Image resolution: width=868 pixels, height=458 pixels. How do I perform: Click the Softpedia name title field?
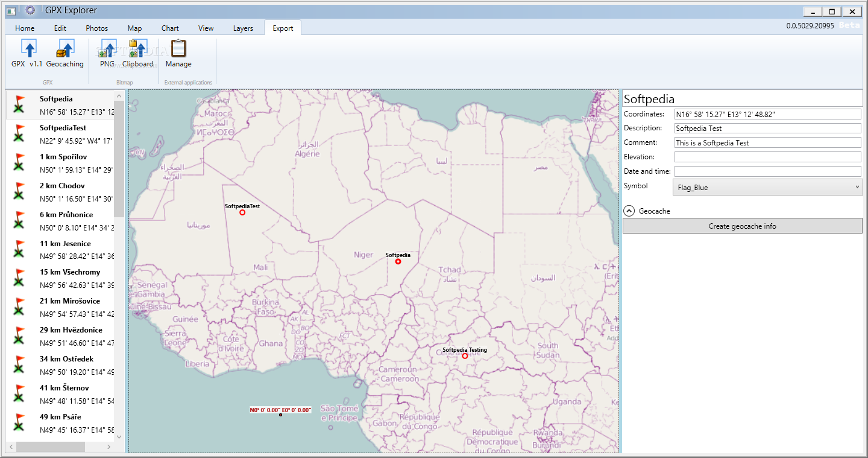743,99
